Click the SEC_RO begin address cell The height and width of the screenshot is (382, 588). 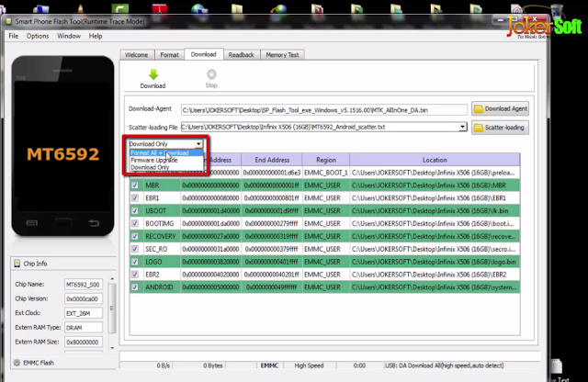click(210, 249)
